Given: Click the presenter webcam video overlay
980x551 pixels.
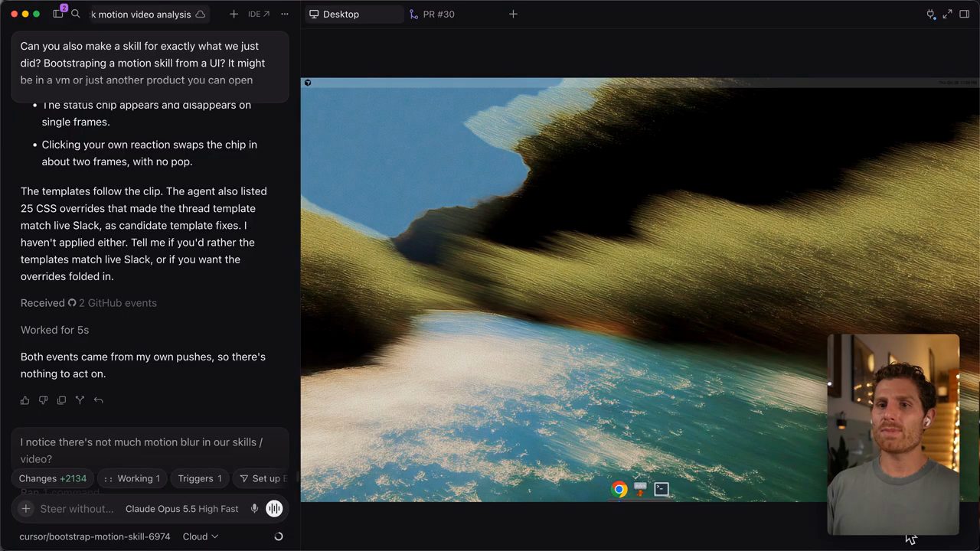Looking at the screenshot, I should tap(893, 434).
